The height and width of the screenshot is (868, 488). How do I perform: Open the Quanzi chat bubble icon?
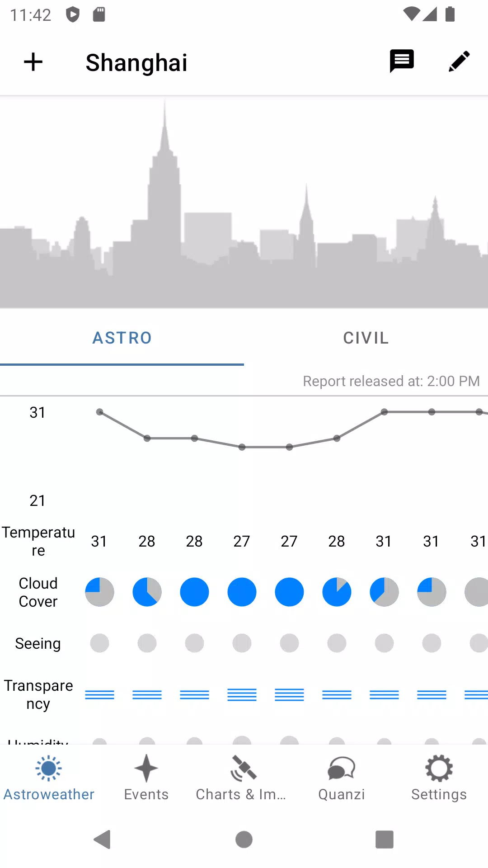(341, 769)
